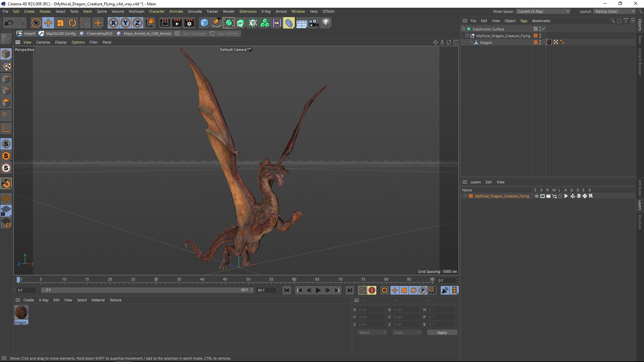Click the Import button

click(26, 34)
